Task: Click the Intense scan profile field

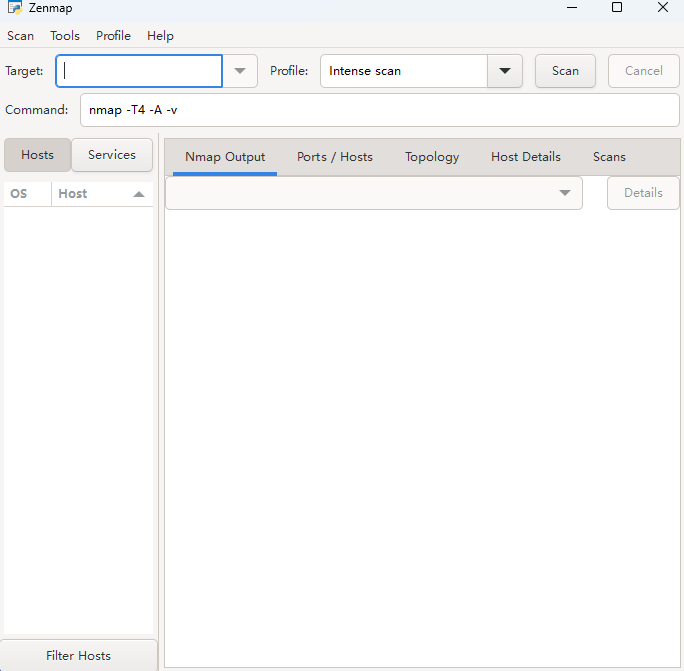Action: click(403, 71)
